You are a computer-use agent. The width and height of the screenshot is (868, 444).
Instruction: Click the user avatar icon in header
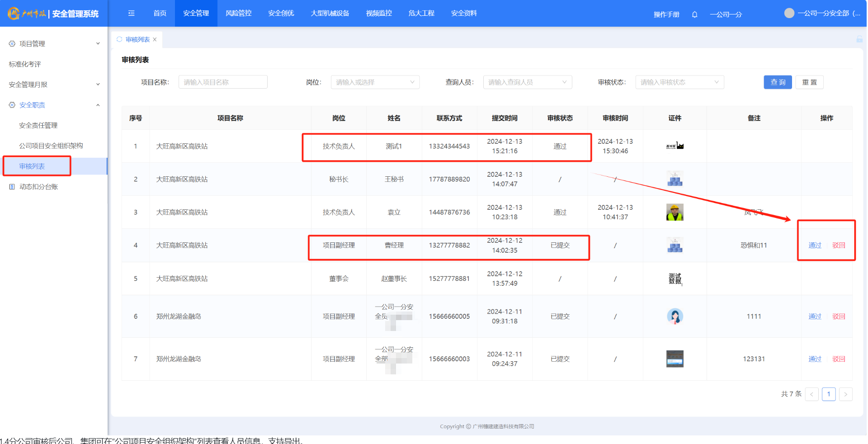[789, 14]
